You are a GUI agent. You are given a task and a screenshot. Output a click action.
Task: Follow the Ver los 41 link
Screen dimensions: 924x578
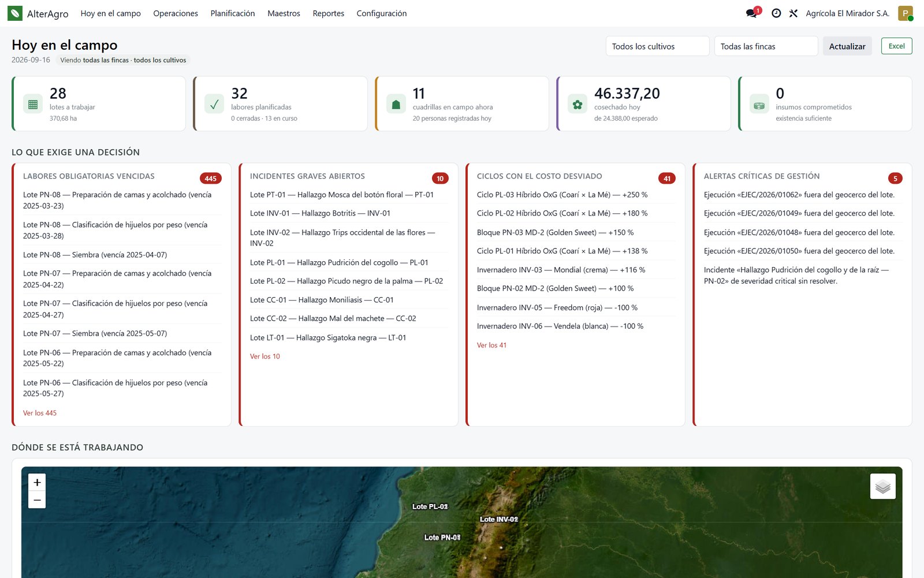[492, 345]
